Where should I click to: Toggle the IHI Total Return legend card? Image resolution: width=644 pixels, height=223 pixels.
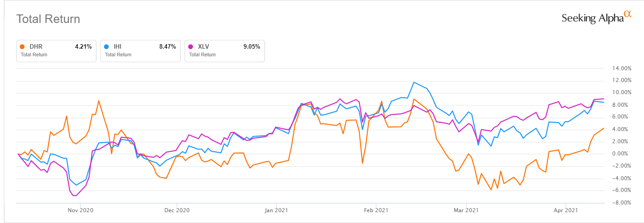pyautogui.click(x=141, y=50)
